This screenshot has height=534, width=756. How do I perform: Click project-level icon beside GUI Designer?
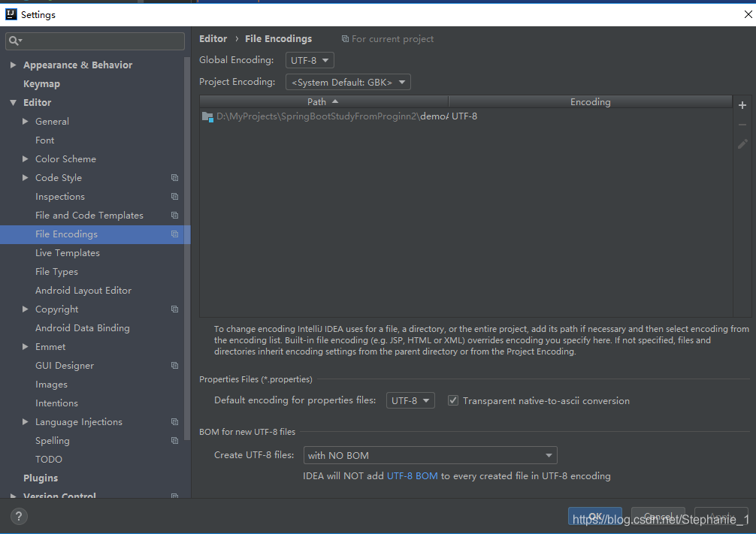[174, 365]
